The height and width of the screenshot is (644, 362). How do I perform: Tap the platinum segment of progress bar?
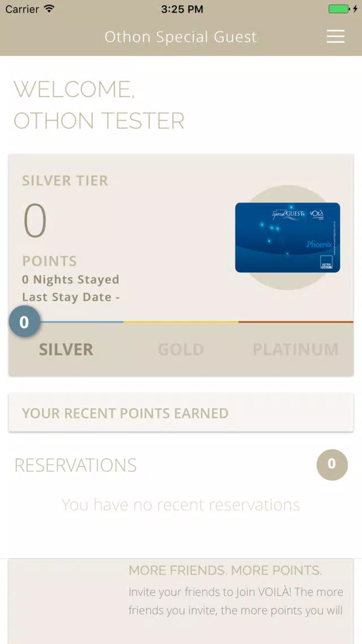point(296,322)
